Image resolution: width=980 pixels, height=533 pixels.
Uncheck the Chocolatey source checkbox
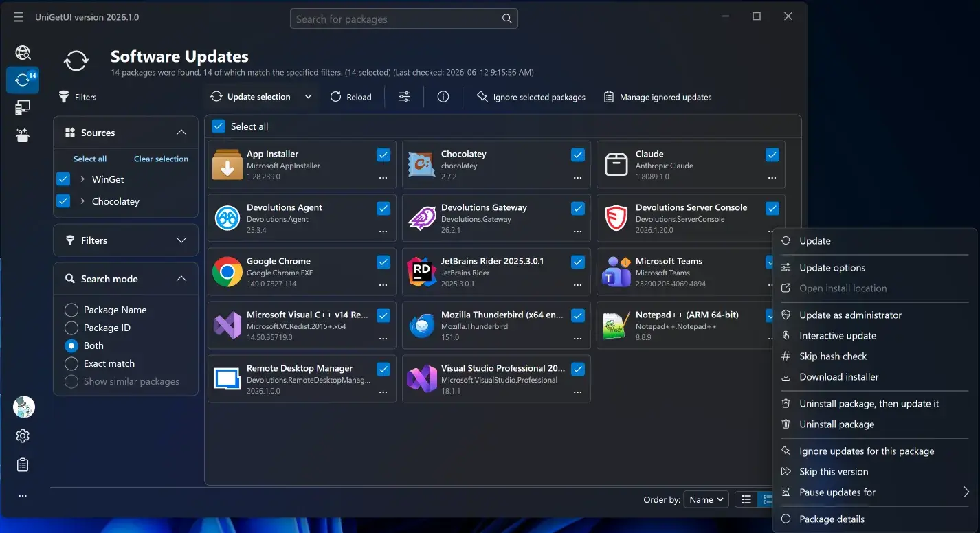point(63,201)
